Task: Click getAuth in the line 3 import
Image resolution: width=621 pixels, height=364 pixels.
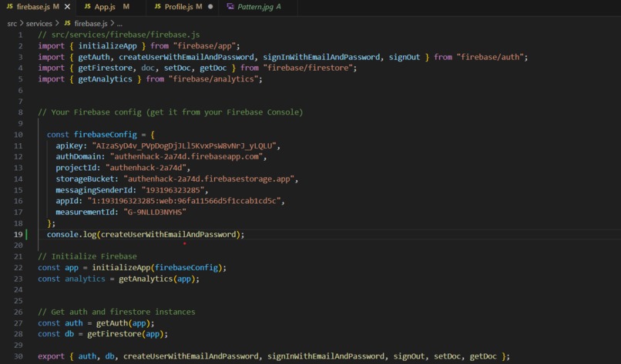Action: point(94,57)
